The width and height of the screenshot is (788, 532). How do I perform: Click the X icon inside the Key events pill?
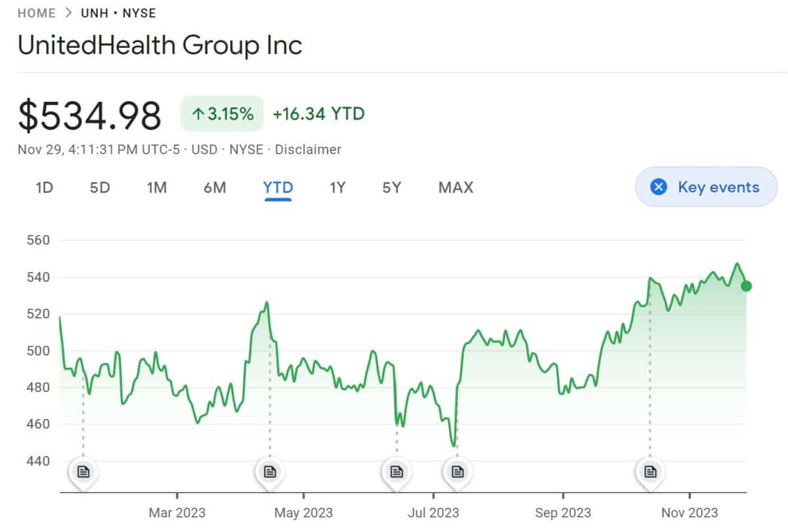click(658, 187)
